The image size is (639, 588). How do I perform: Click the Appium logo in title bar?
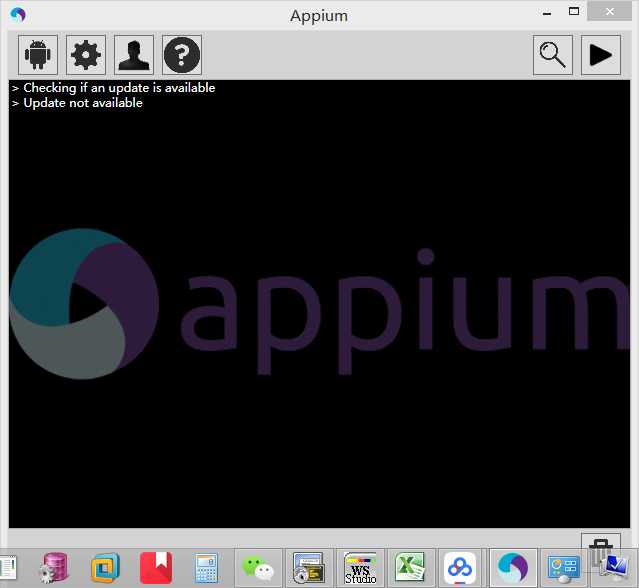coord(18,15)
